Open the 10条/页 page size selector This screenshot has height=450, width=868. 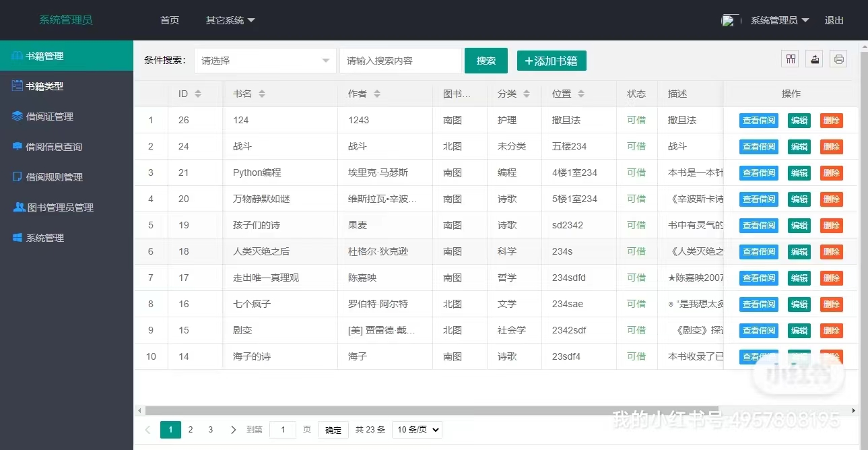417,430
